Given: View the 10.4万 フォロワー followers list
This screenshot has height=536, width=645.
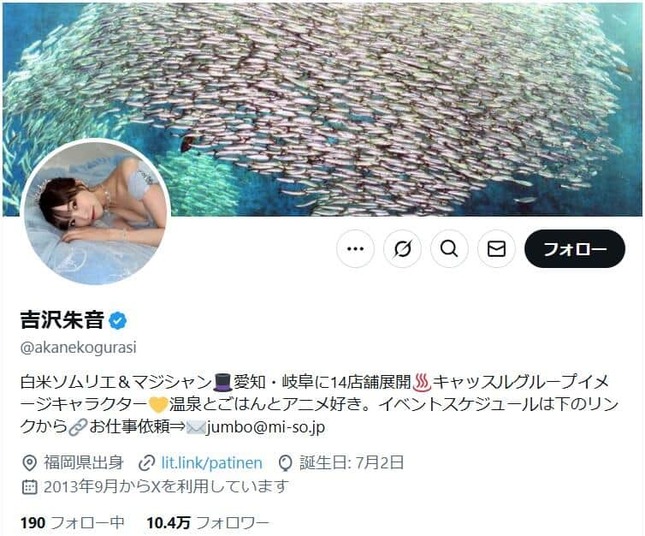Looking at the screenshot, I should tap(208, 523).
